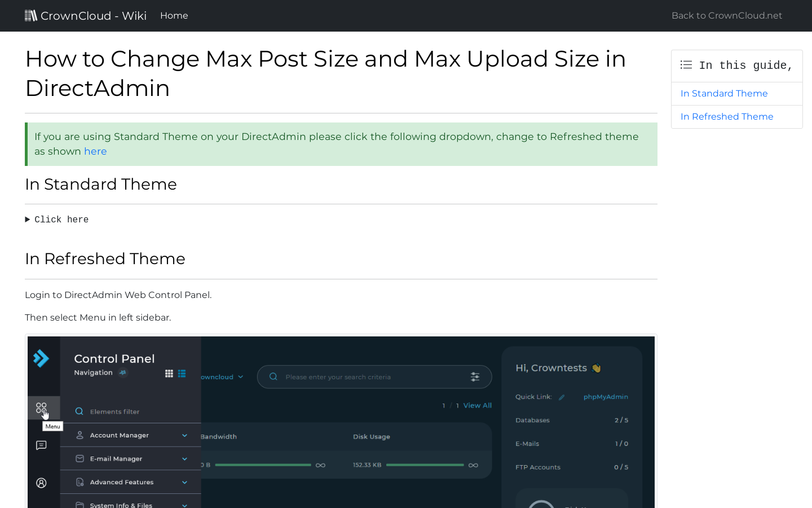
Task: Open search filter options via sliders icon
Action: pos(475,376)
